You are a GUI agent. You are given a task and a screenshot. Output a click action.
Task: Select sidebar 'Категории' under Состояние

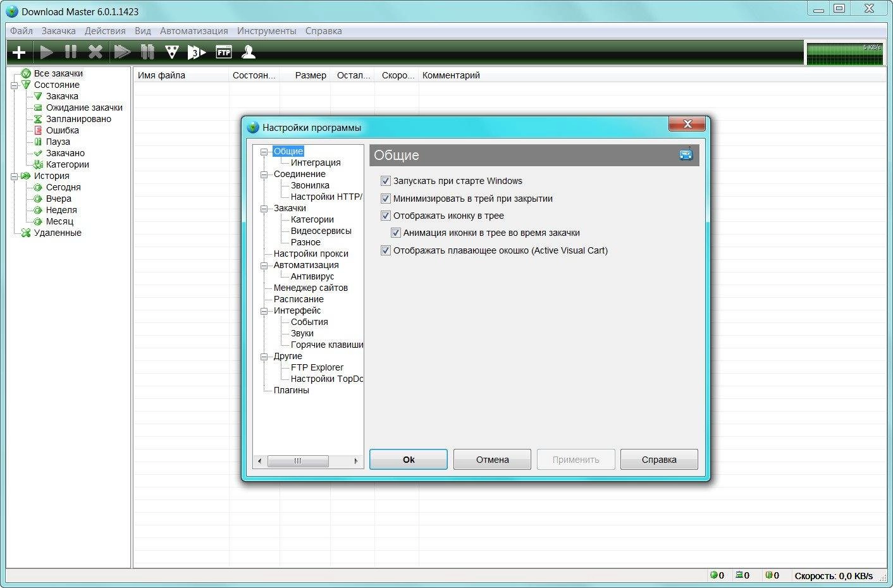(68, 164)
